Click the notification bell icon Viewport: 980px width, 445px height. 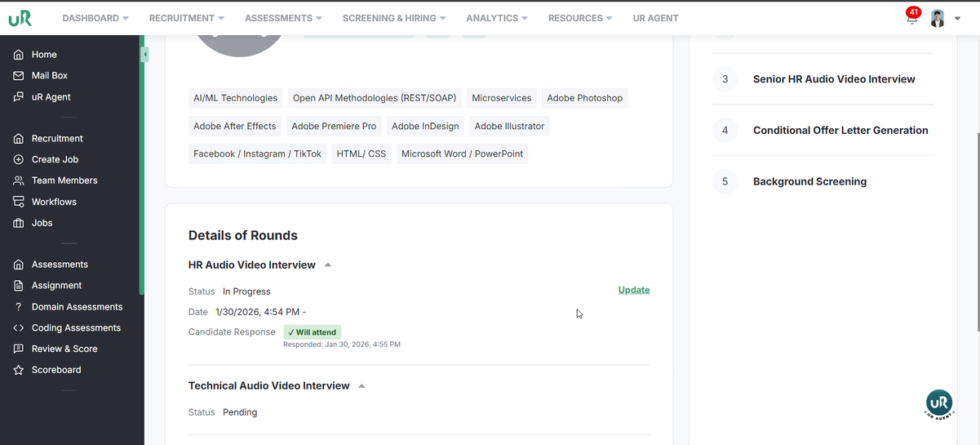click(x=911, y=19)
